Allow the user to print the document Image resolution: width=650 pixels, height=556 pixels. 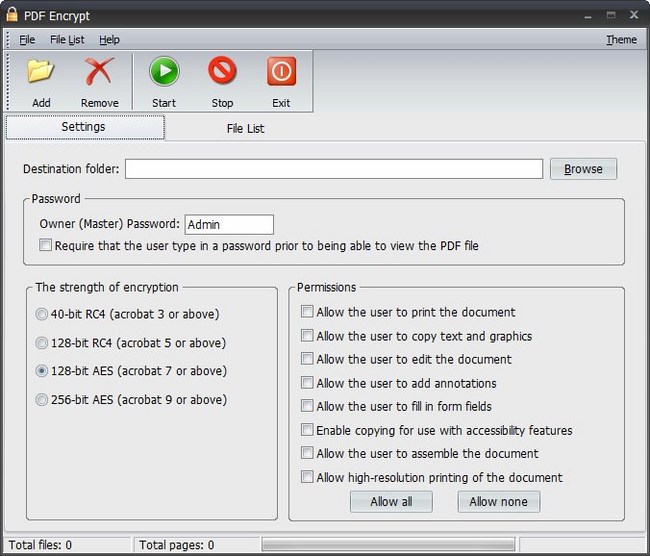pyautogui.click(x=307, y=311)
